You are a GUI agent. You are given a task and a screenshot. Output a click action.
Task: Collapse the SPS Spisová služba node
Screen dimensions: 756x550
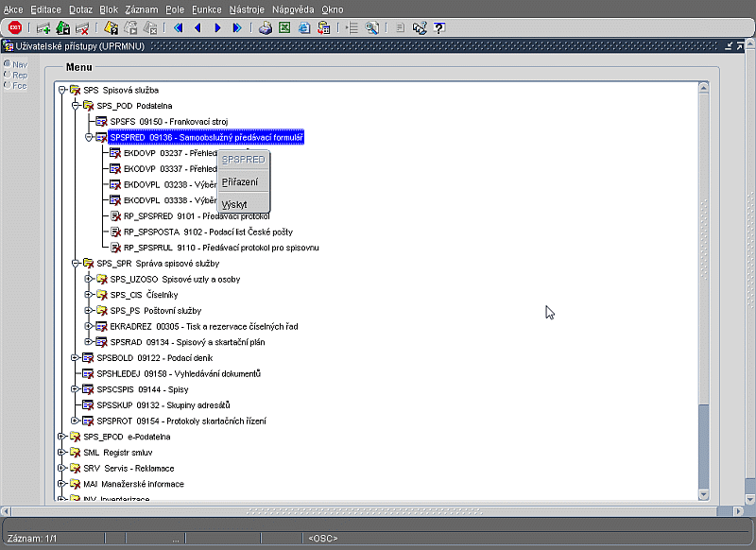coord(61,90)
